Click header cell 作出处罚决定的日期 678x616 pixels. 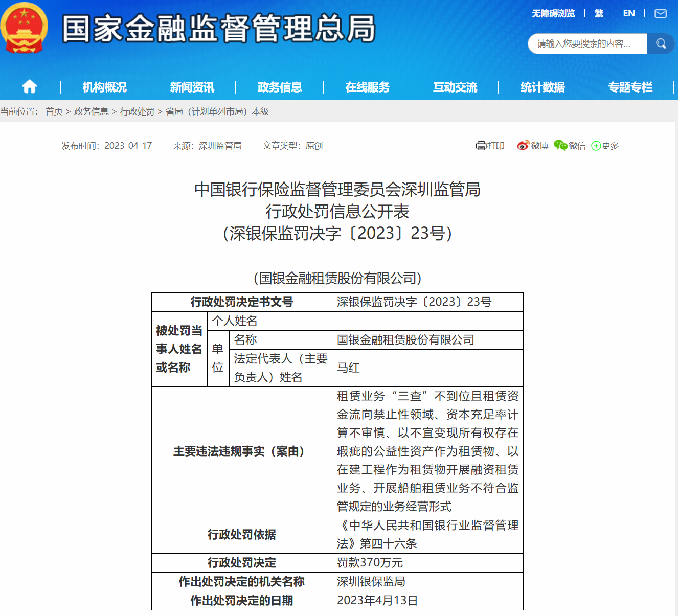click(x=242, y=601)
